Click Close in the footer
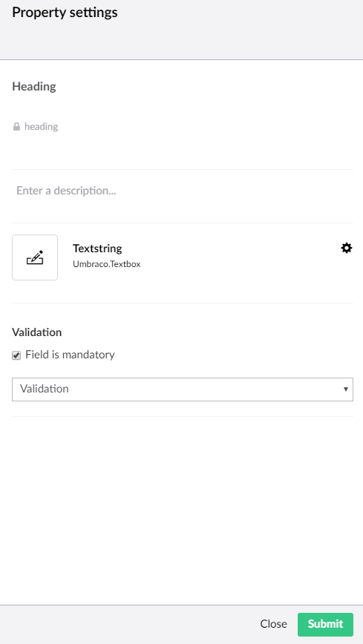The height and width of the screenshot is (644, 363). [273, 624]
